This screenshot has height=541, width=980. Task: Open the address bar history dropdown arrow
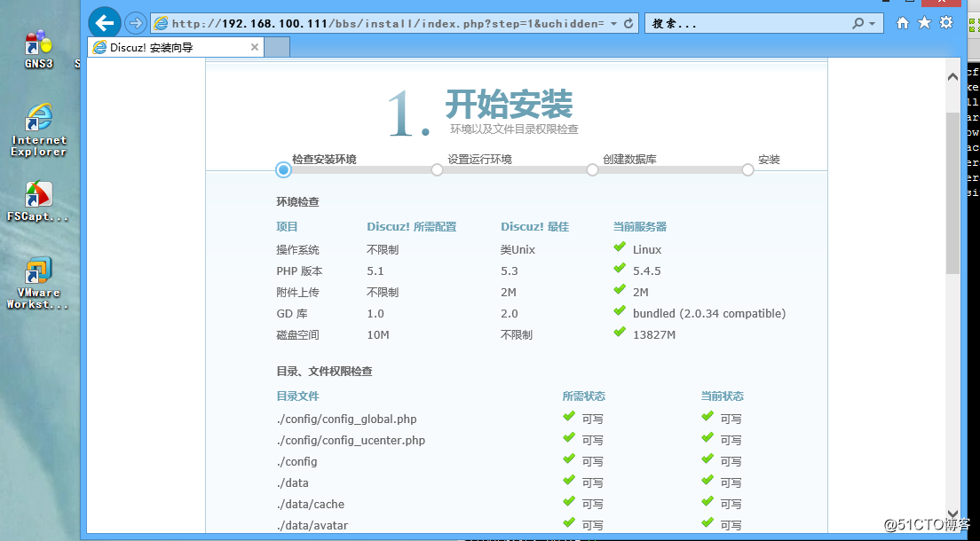coord(613,24)
